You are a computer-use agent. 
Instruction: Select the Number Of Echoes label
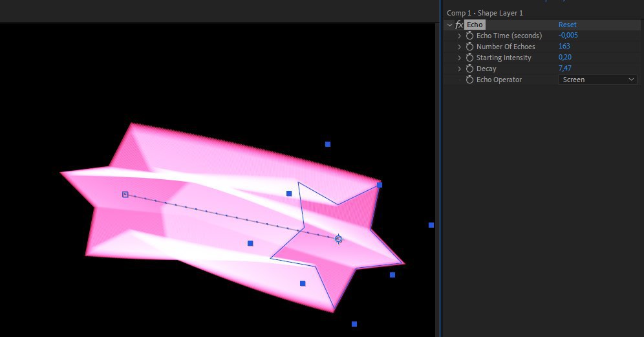(x=506, y=47)
